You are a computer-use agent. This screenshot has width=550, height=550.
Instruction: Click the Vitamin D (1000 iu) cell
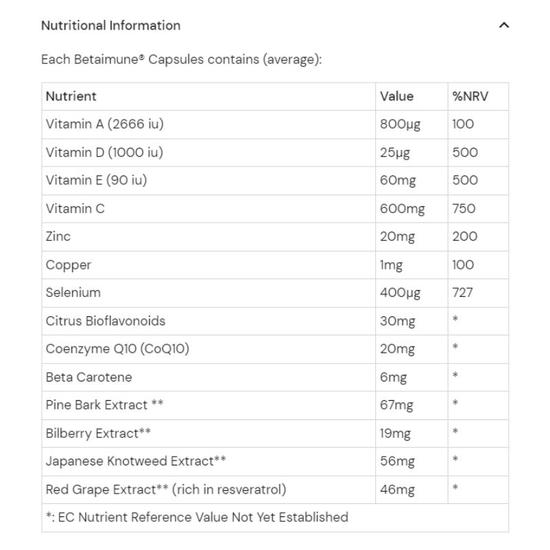[x=209, y=153]
